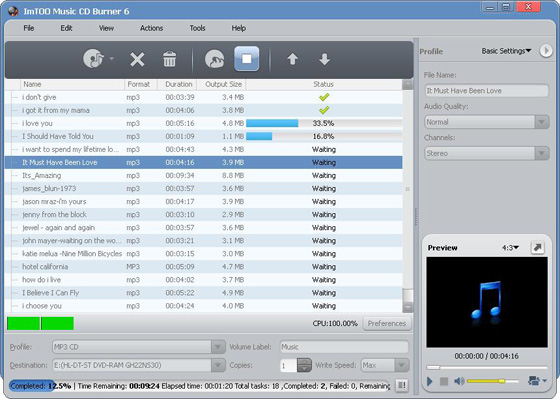Click the Preferences button
This screenshot has height=399, width=560.
[x=387, y=323]
